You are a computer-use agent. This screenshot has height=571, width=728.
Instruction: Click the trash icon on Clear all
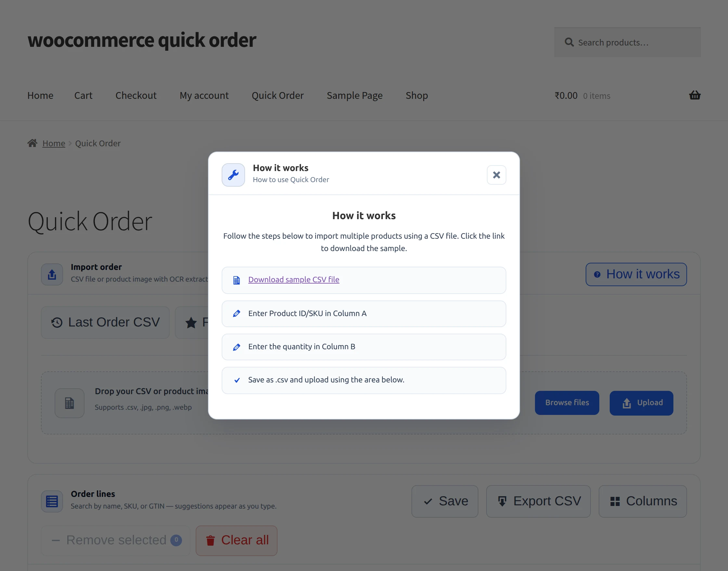coord(210,540)
